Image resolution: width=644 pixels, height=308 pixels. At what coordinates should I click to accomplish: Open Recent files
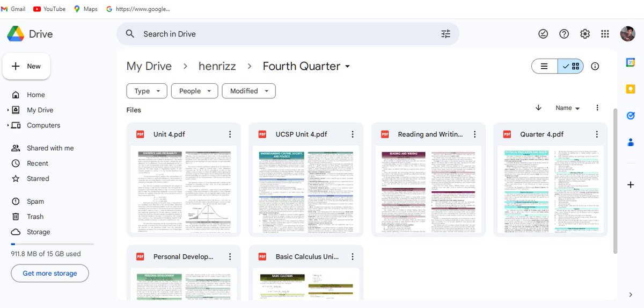(38, 163)
